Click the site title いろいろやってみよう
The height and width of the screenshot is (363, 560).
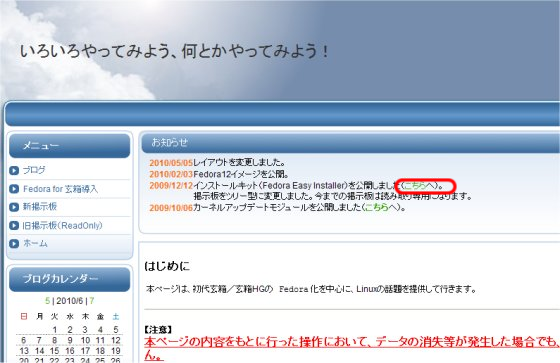point(174,51)
